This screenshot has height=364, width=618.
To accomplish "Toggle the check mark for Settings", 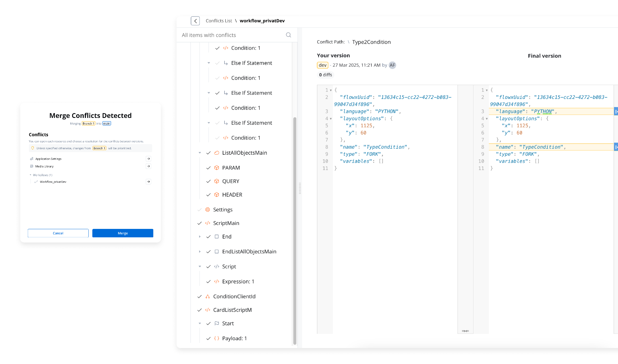I will coord(199,210).
